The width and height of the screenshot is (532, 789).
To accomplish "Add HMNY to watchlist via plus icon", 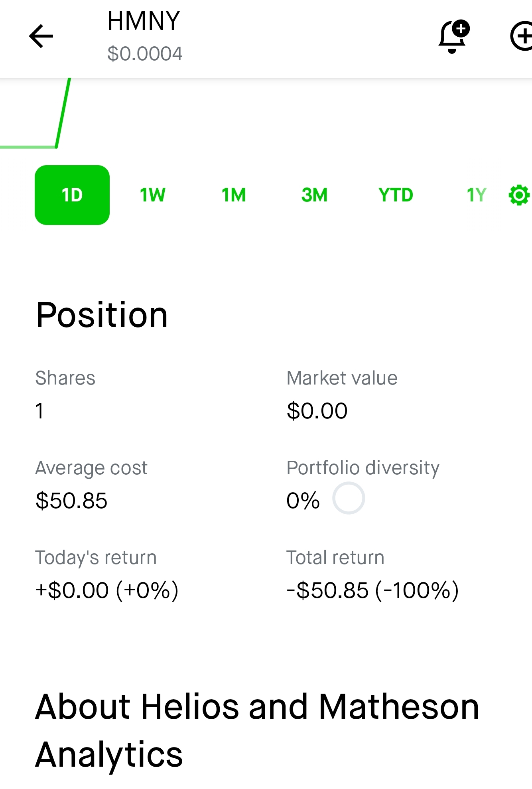I will point(521,36).
